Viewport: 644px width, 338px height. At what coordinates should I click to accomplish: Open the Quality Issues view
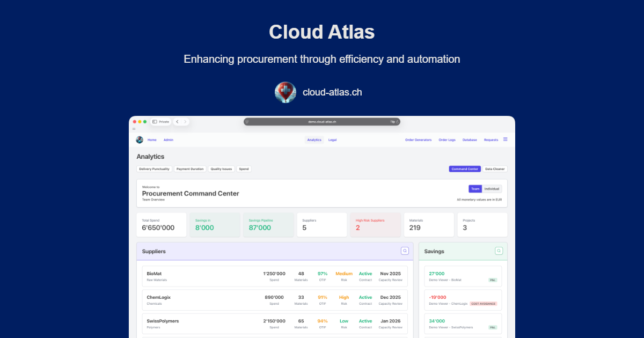pos(221,169)
